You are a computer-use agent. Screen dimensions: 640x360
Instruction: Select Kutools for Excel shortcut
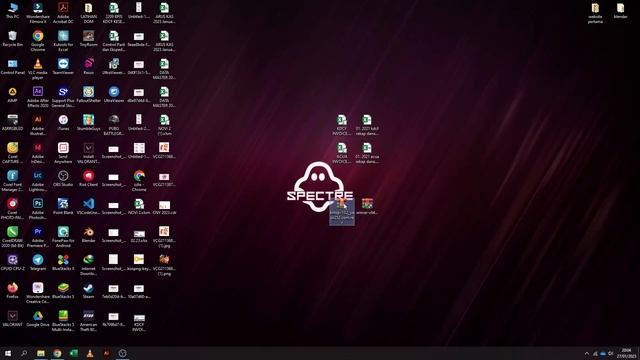point(63,40)
